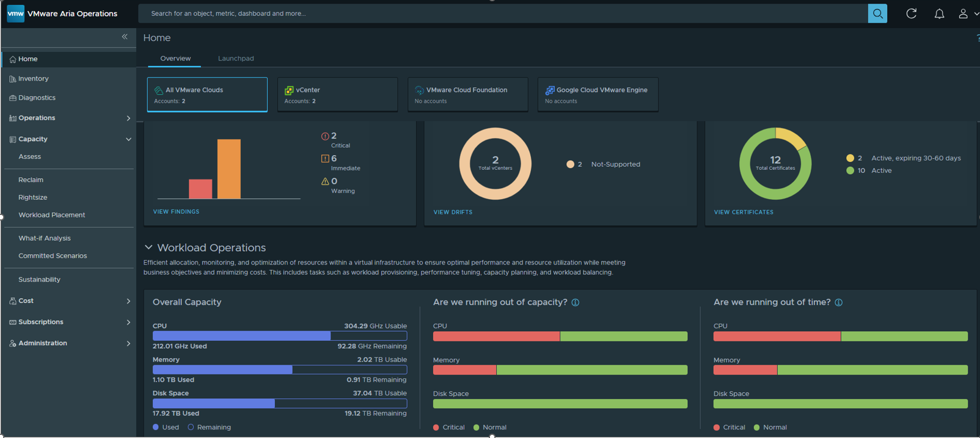Click the '92.28 GHz Remaining' value
Image resolution: width=980 pixels, height=438 pixels.
pyautogui.click(x=372, y=346)
